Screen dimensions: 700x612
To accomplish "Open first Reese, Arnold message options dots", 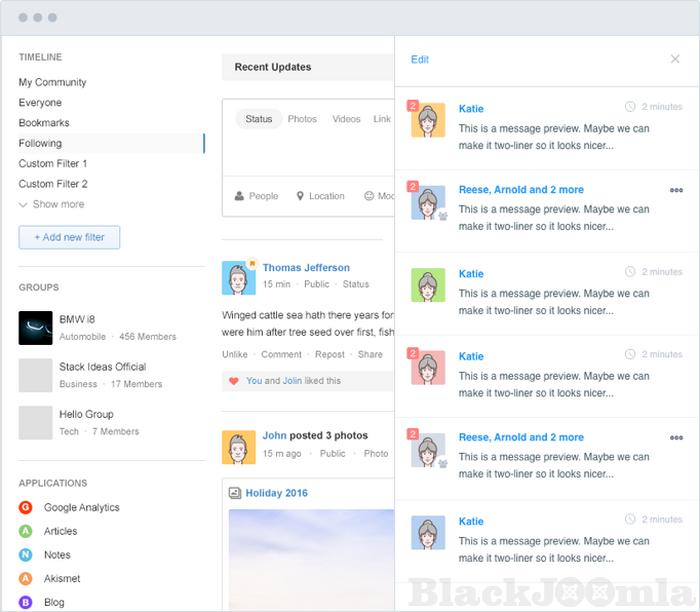I will pyautogui.click(x=676, y=190).
